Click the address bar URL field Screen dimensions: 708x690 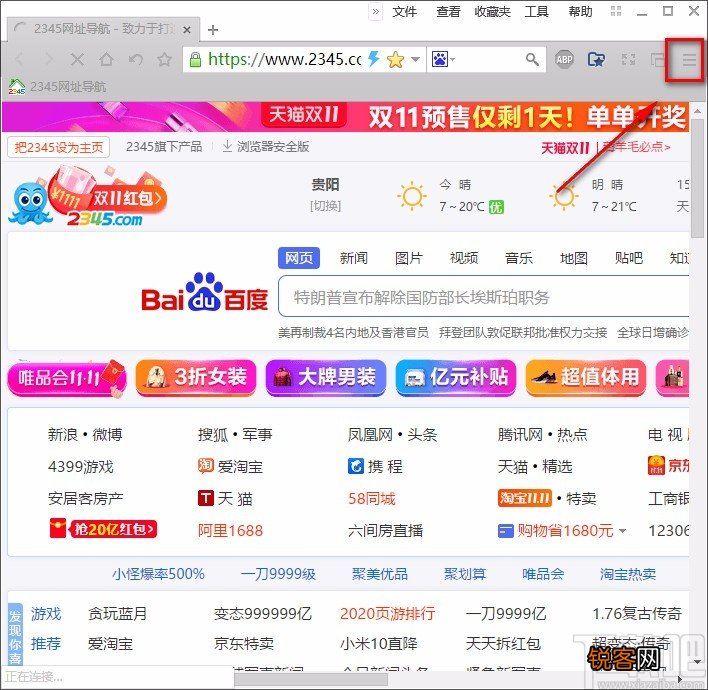284,59
